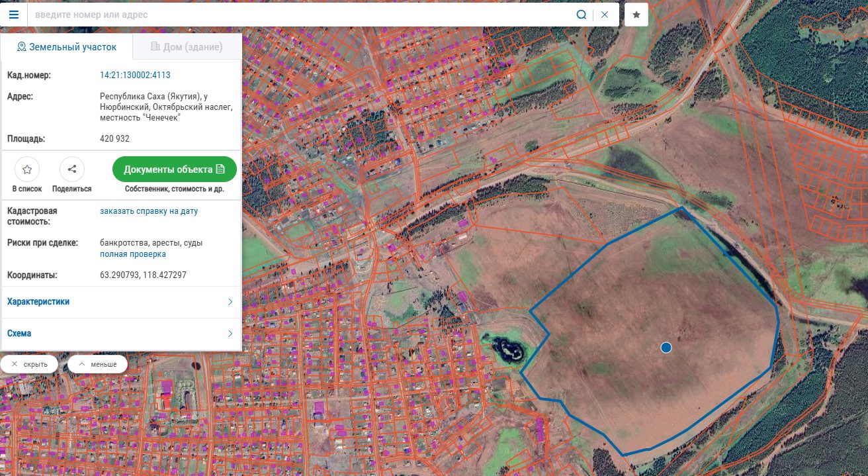
Task: Expand the Характеристики section
Action: point(120,302)
